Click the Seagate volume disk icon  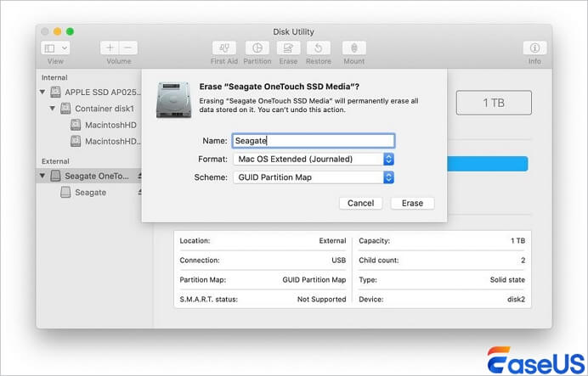(65, 192)
